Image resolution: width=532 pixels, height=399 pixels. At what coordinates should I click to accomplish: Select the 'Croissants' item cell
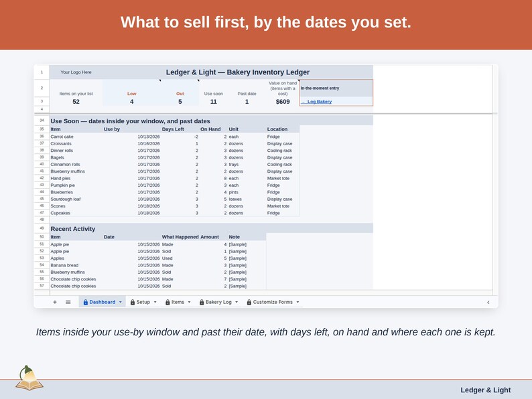(76, 144)
